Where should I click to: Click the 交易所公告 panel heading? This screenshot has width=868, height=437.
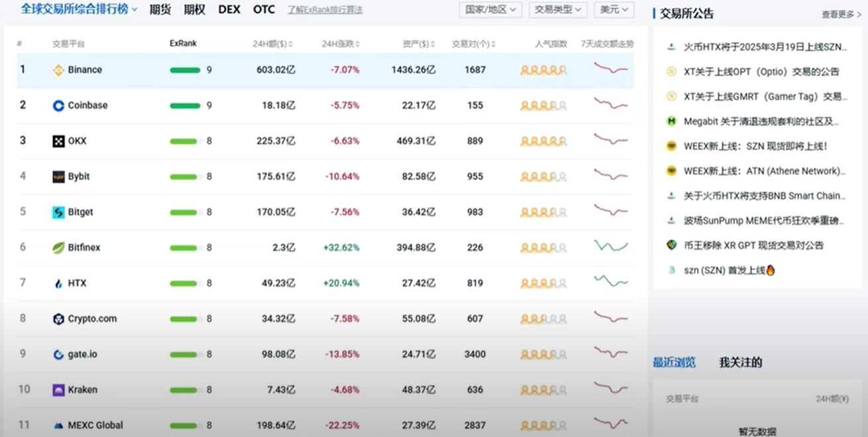[687, 13]
